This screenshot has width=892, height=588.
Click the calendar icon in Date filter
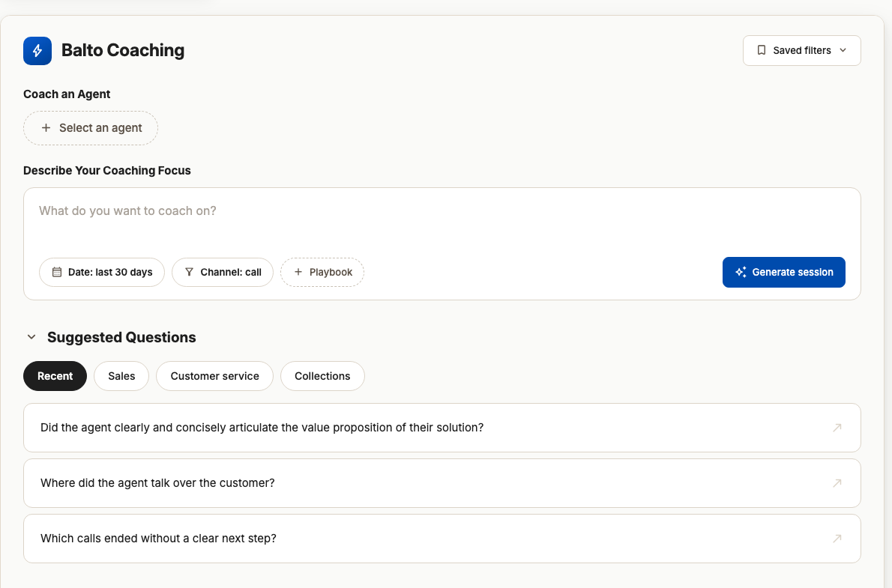coord(57,273)
